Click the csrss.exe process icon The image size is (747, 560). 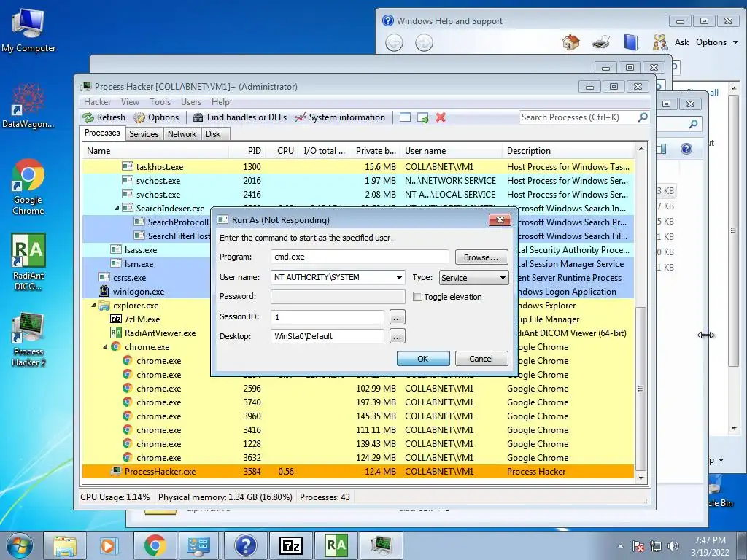pos(104,277)
